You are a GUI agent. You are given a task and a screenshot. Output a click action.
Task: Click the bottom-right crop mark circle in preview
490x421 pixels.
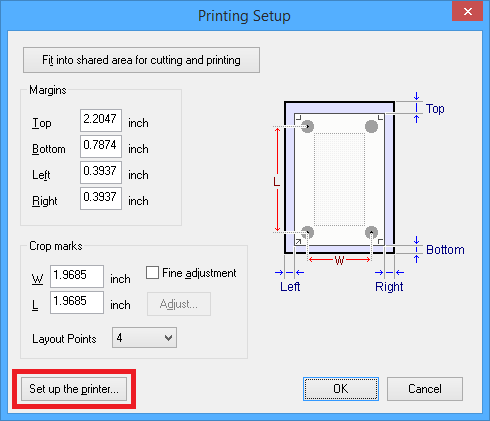click(371, 232)
